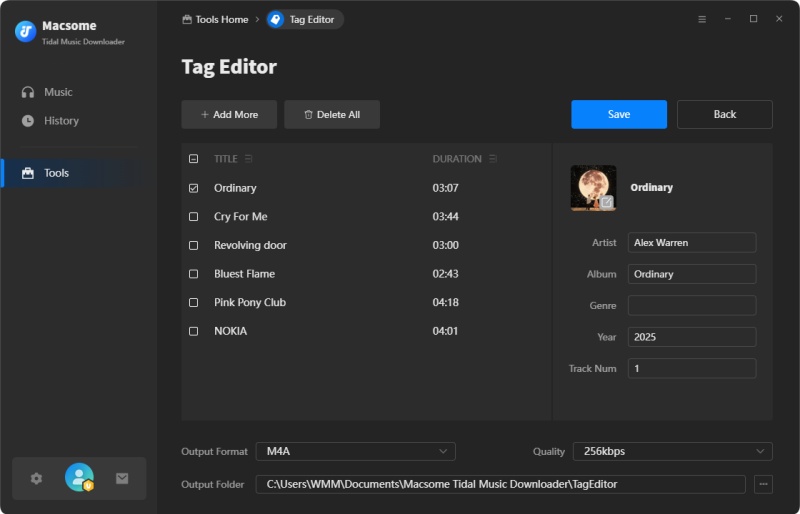Select the Bluest Flame track title
800x514 pixels.
pos(244,274)
